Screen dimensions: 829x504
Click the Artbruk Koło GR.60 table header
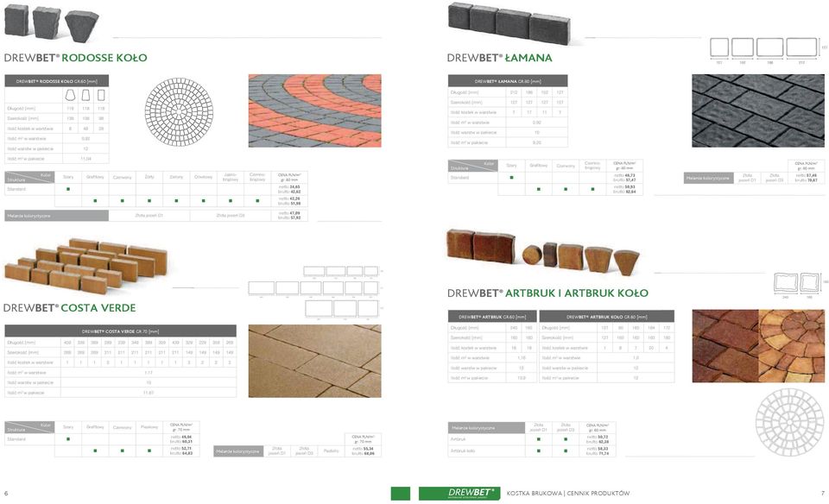click(x=606, y=317)
